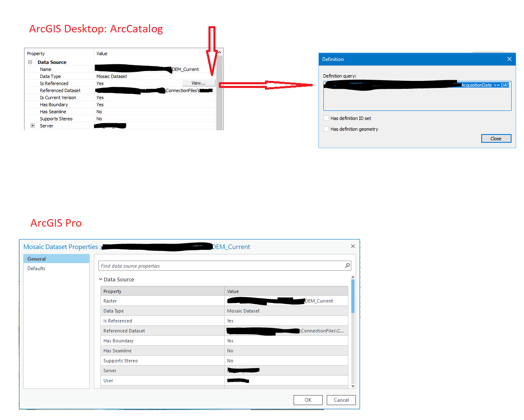Select the Has Boundary row in ArcGIS Pro
Image resolution: width=524 pixels, height=420 pixels.
click(224, 341)
